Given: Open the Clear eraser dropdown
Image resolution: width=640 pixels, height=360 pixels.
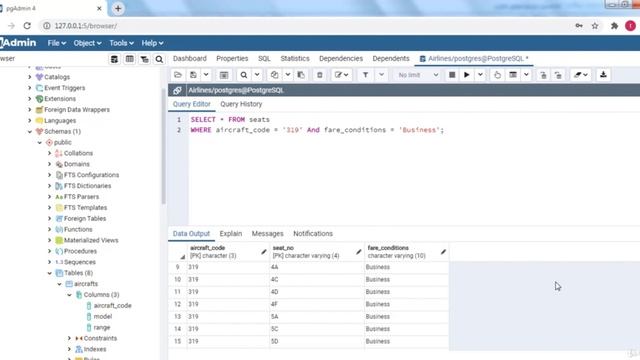Looking at the screenshot, I should tap(581, 75).
